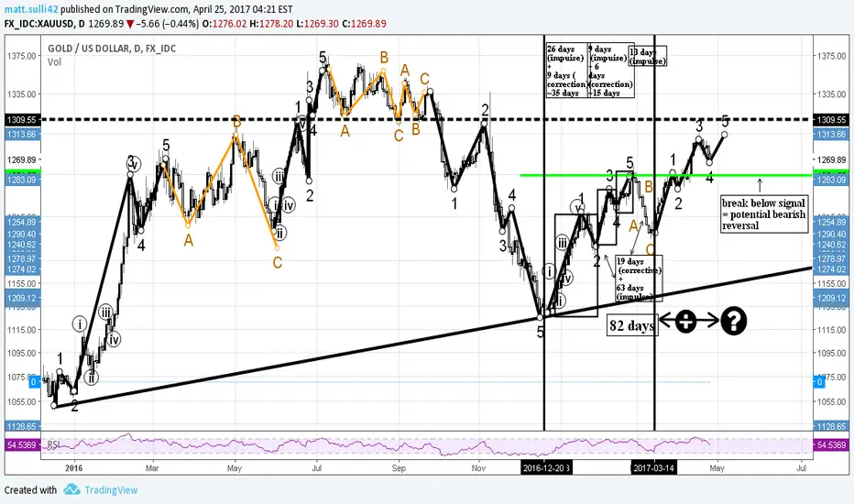The image size is (854, 504).
Task: Open the matt.sulli42 author profile link
Action: (x=31, y=9)
